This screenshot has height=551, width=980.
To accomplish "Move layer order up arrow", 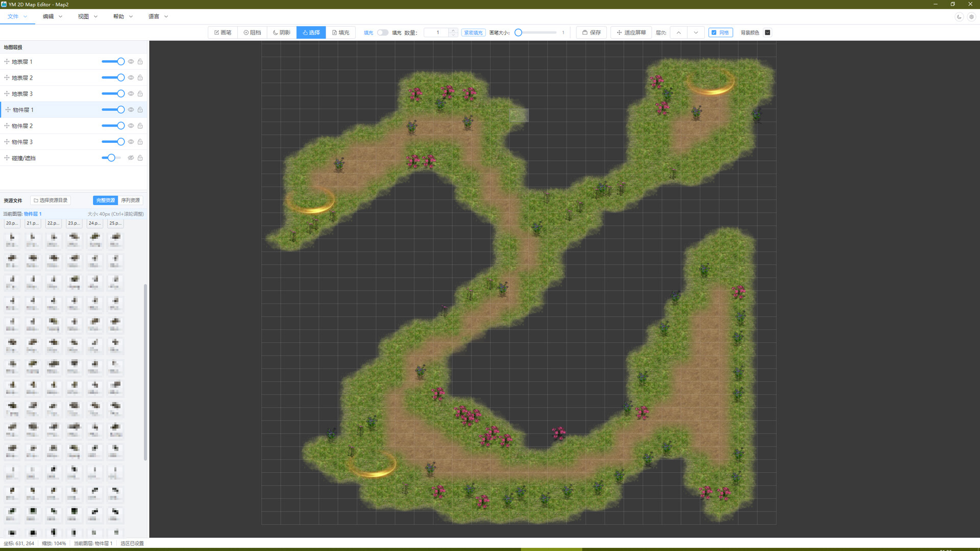I will coord(678,33).
